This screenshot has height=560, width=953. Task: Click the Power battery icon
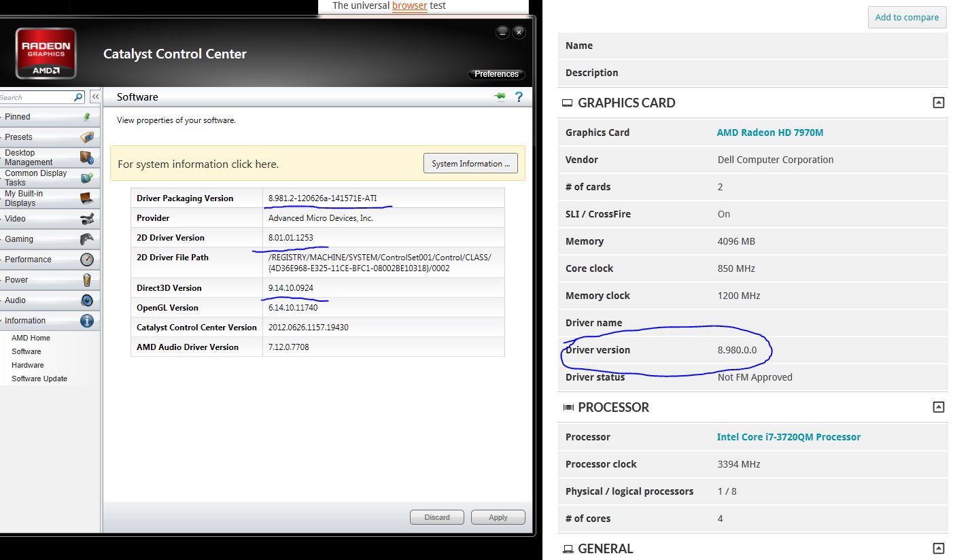point(87,280)
